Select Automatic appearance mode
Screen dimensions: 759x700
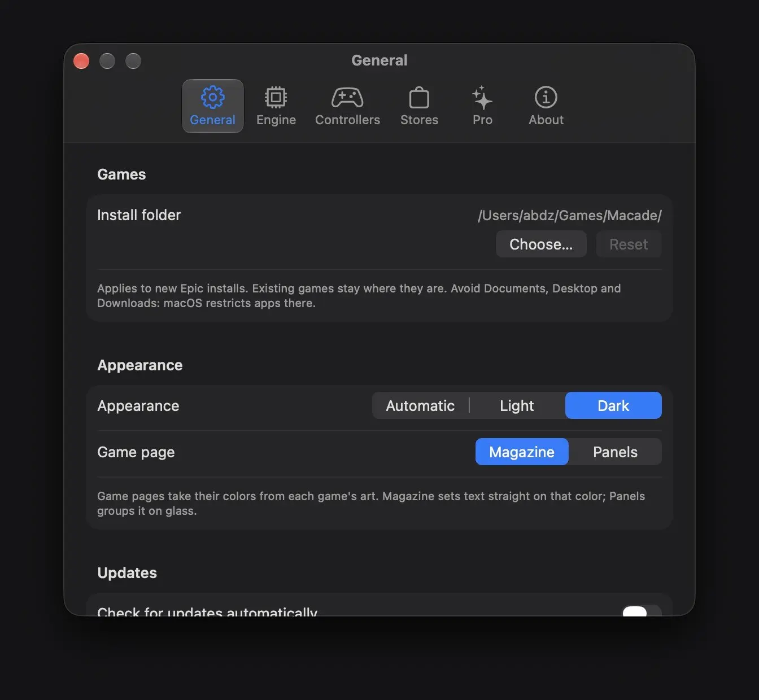pyautogui.click(x=420, y=405)
